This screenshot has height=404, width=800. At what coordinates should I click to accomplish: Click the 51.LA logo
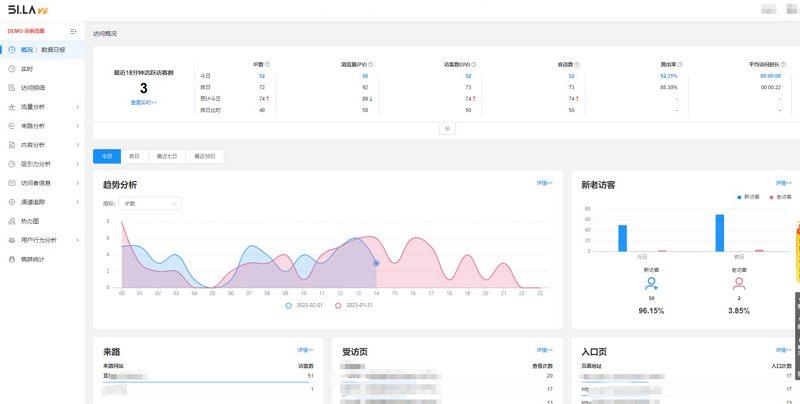point(28,10)
